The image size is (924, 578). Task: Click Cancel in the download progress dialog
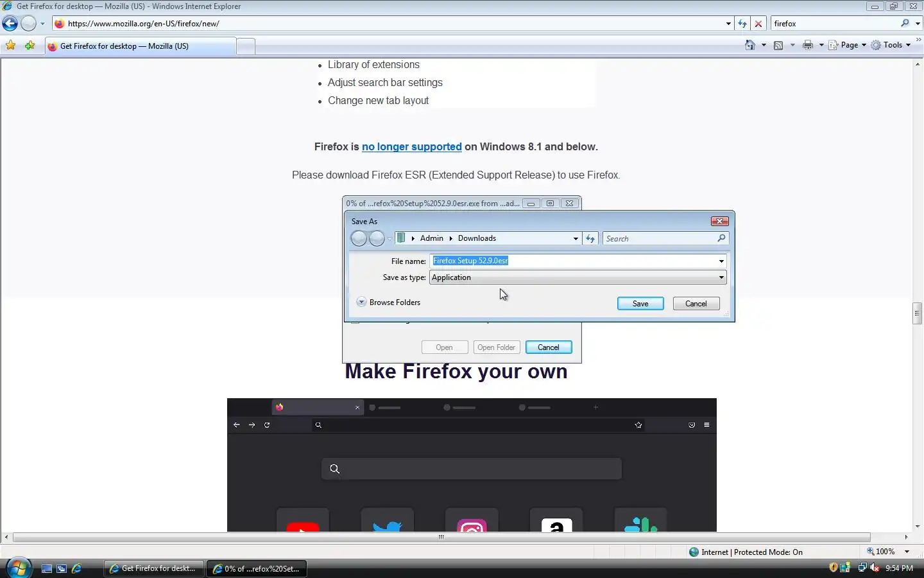pos(549,347)
